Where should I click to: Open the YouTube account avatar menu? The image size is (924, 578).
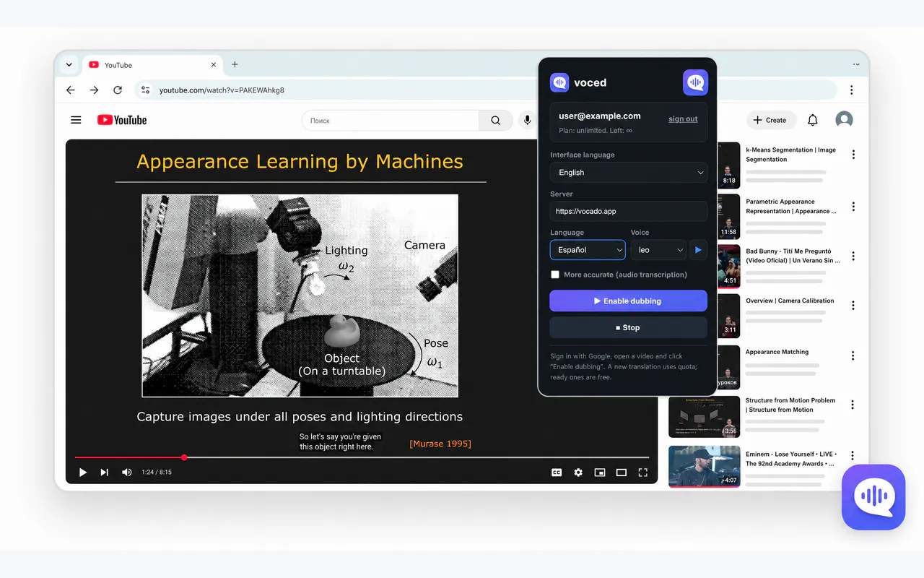pos(844,120)
